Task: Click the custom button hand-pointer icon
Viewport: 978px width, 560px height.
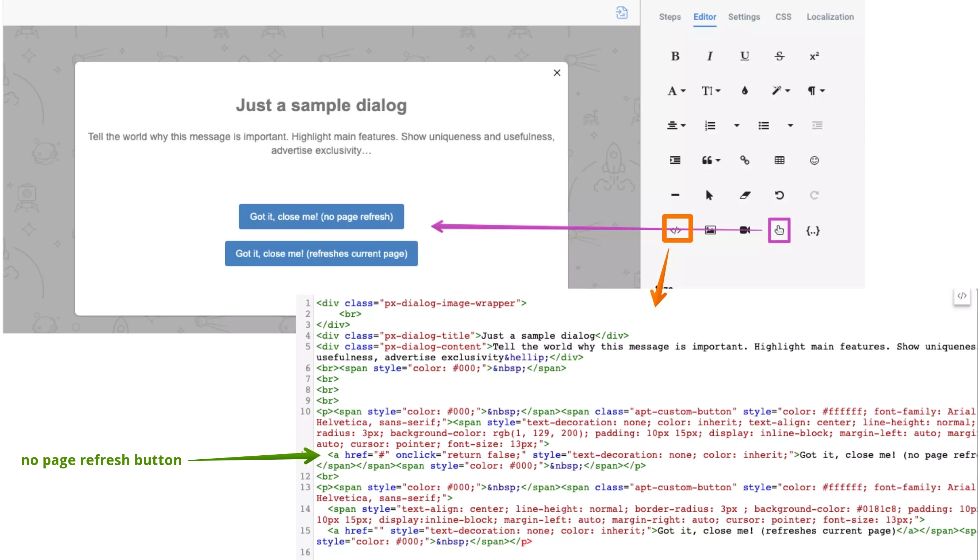Action: (x=779, y=230)
